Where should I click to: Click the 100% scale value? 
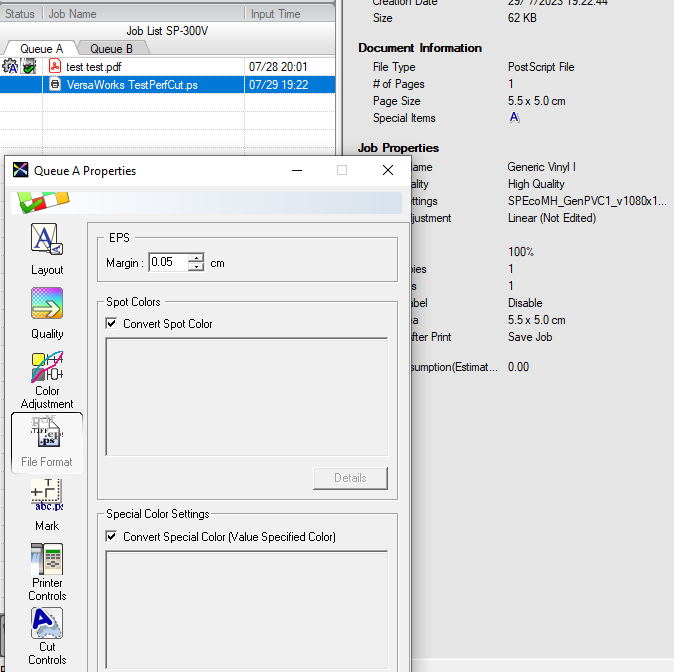[521, 252]
